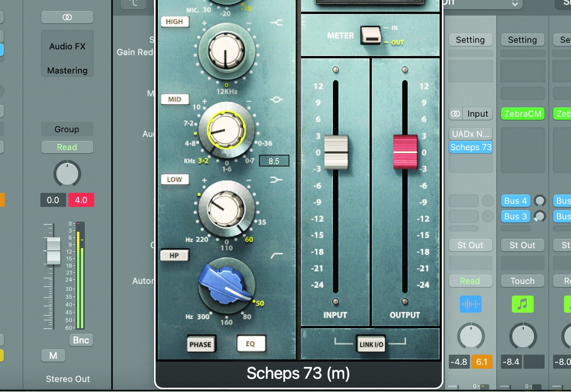Flip the METER in/out switch
Image resolution: width=571 pixels, height=392 pixels.
(x=371, y=35)
